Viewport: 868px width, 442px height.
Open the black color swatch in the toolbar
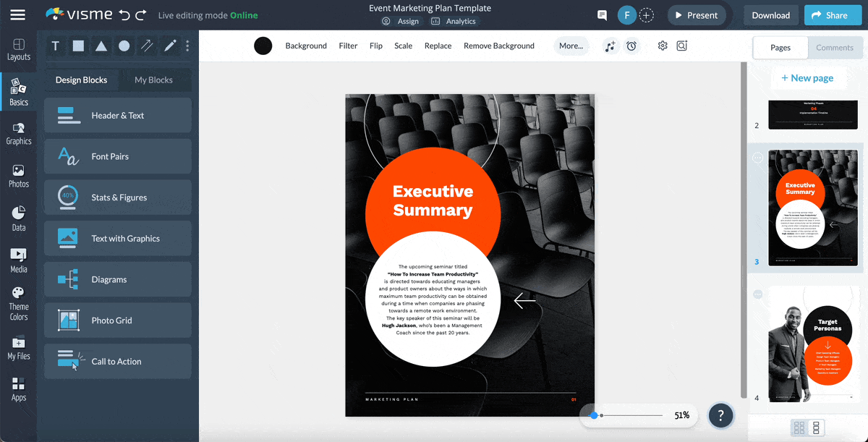(263, 46)
